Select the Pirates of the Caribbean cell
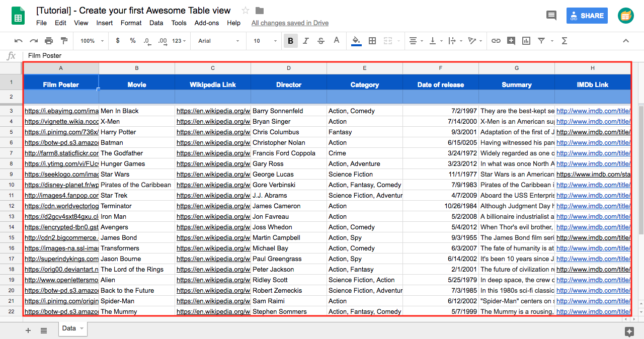This screenshot has height=339, width=644. point(137,185)
